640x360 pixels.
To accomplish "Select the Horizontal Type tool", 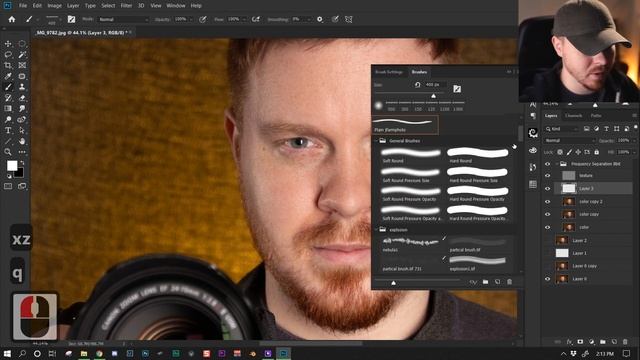I will click(8, 130).
